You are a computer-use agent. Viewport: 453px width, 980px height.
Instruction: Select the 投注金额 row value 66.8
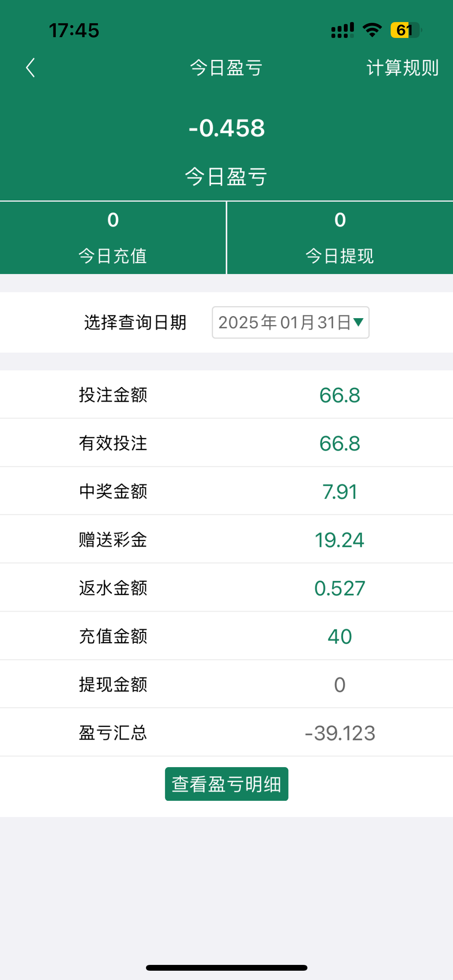point(340,395)
